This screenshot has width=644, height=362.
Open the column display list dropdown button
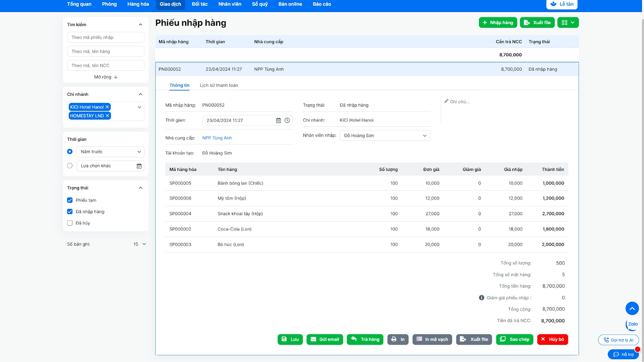pos(568,23)
